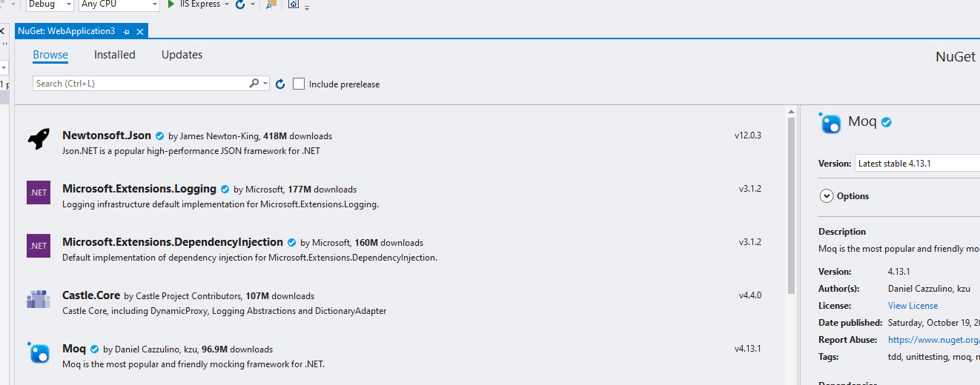This screenshot has height=385, width=980.
Task: Click the magnifying glass search icon
Action: tap(254, 84)
